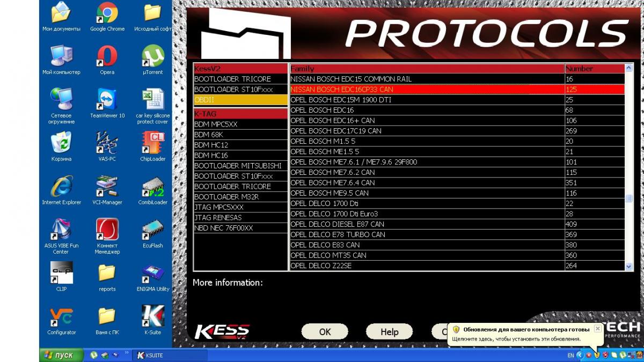This screenshot has height=362, width=644.
Task: Click the EN language indicator in tray
Action: coord(570,356)
